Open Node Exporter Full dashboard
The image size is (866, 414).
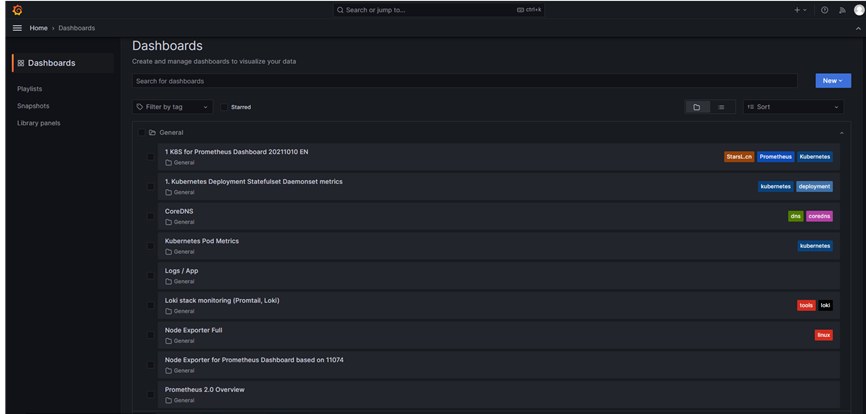193,330
